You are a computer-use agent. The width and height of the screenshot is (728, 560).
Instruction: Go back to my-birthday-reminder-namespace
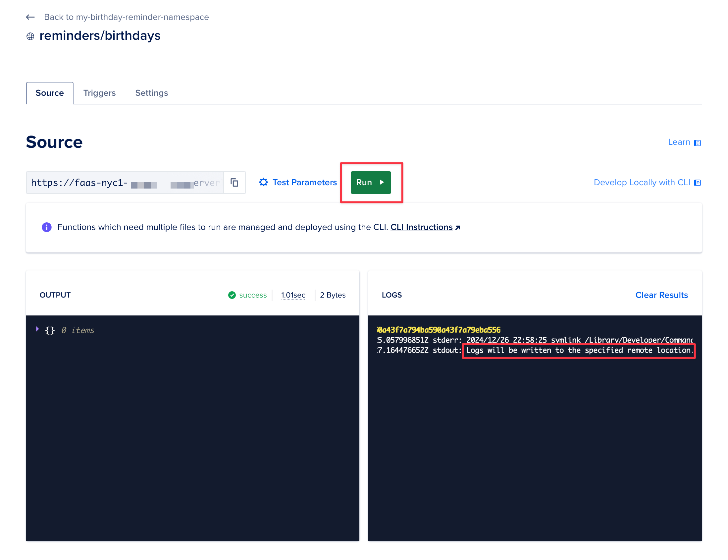coord(126,17)
